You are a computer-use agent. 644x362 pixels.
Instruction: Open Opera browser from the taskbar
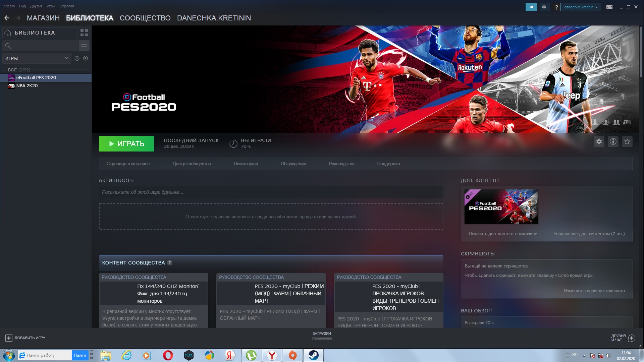[x=168, y=355]
